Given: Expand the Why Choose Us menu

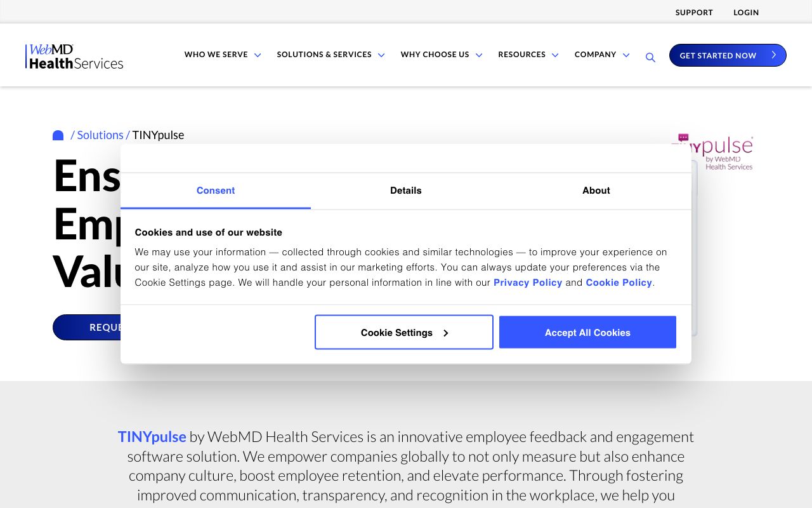Looking at the screenshot, I should [442, 55].
